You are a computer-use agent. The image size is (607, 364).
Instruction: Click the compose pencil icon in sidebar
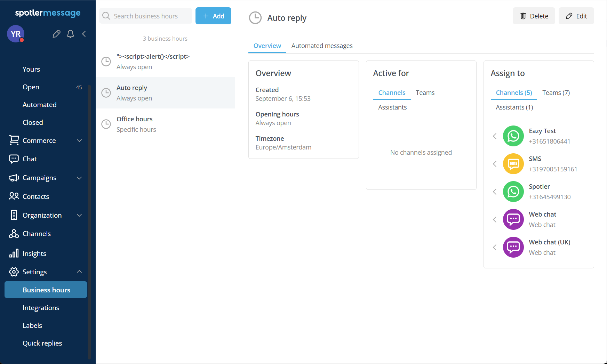[x=56, y=34]
